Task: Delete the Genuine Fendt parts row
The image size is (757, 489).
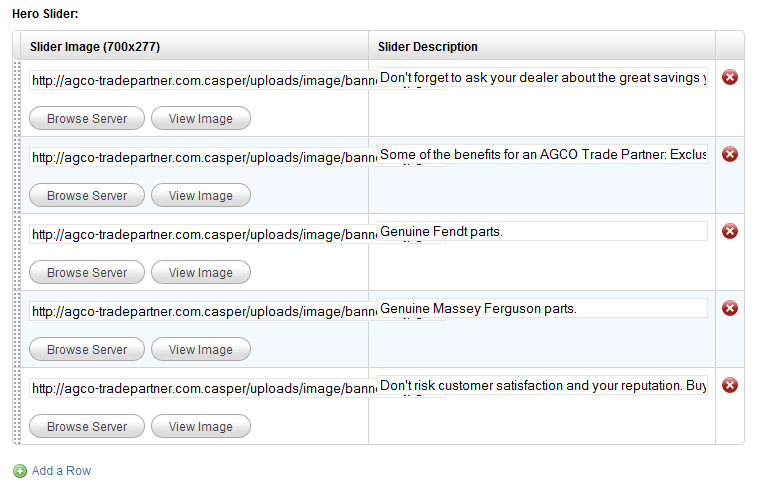Action: pyautogui.click(x=729, y=231)
